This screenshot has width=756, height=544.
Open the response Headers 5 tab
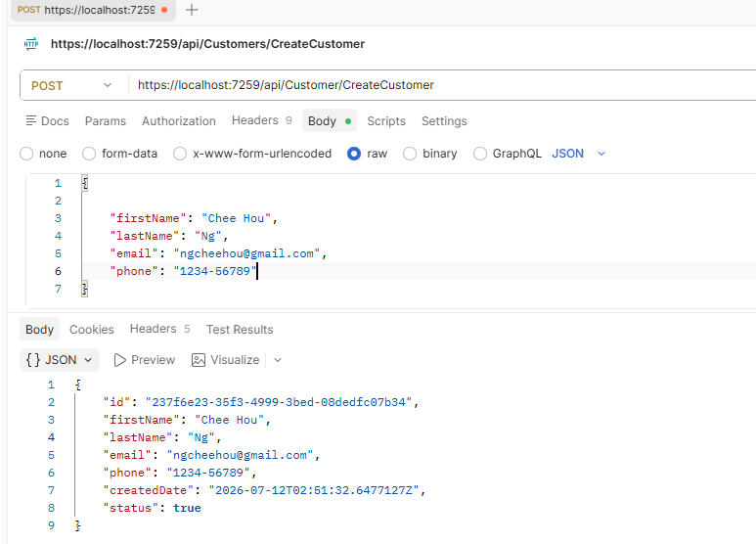coord(159,329)
